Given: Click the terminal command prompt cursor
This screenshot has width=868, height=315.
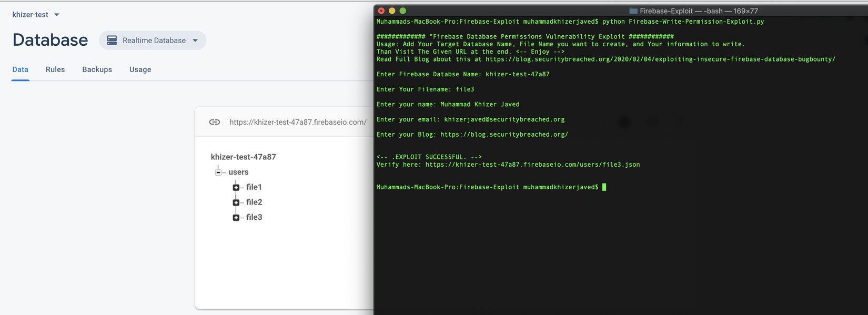Looking at the screenshot, I should 604,187.
